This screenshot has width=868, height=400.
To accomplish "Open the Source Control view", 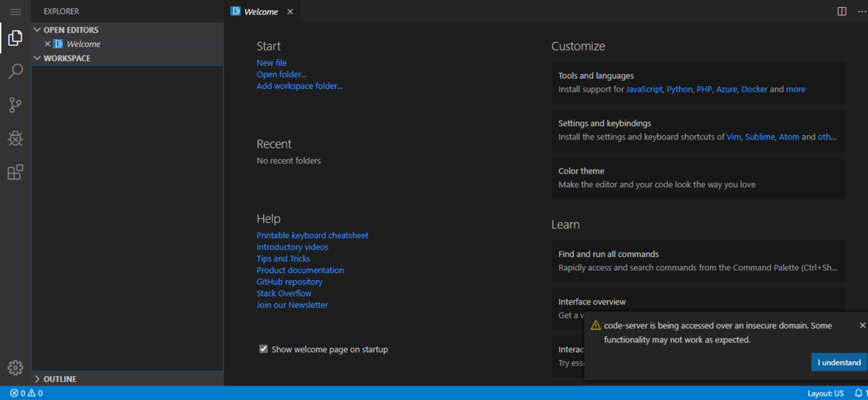I will [x=15, y=105].
